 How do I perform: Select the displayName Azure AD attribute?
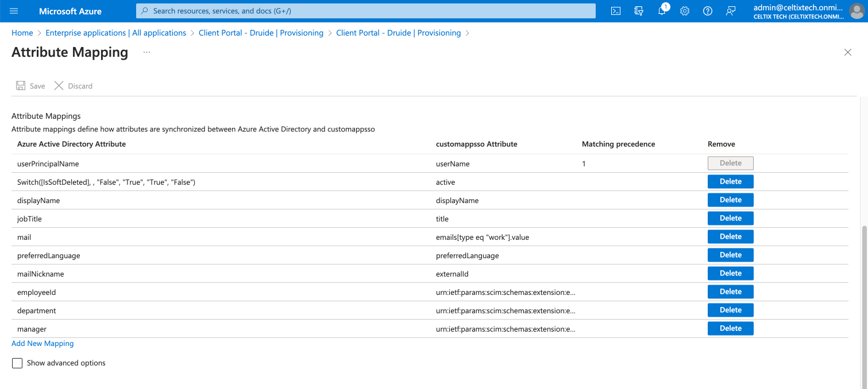point(38,201)
